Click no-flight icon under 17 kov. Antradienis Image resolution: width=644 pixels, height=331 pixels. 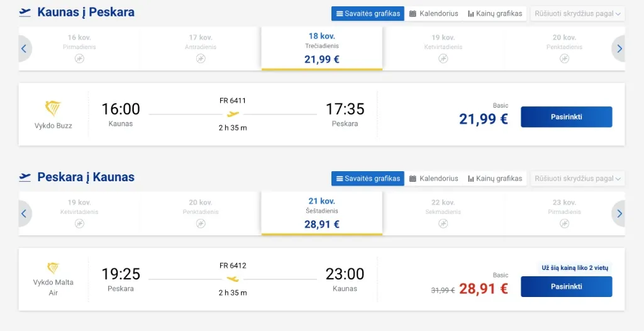tap(201, 59)
